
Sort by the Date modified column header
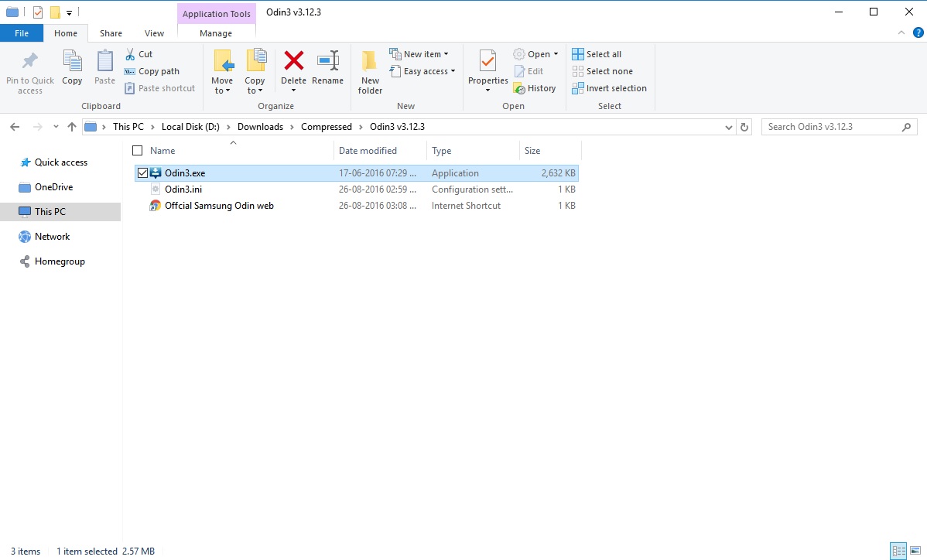coord(380,151)
